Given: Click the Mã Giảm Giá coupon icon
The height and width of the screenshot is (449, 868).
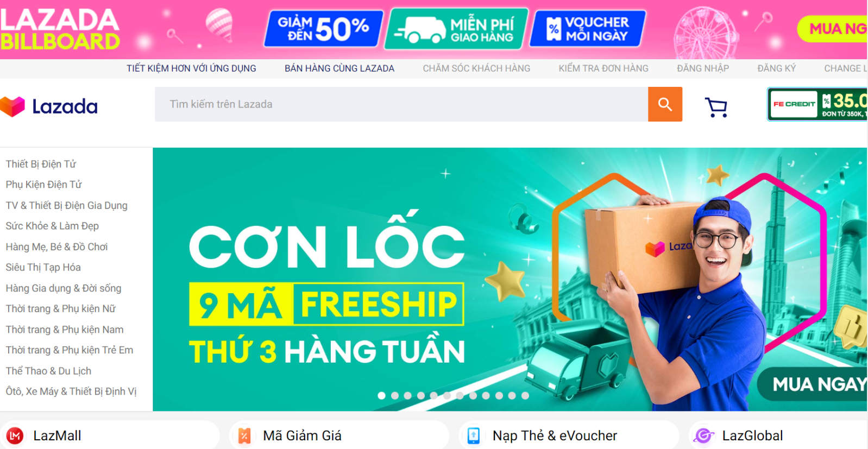Looking at the screenshot, I should (x=244, y=435).
